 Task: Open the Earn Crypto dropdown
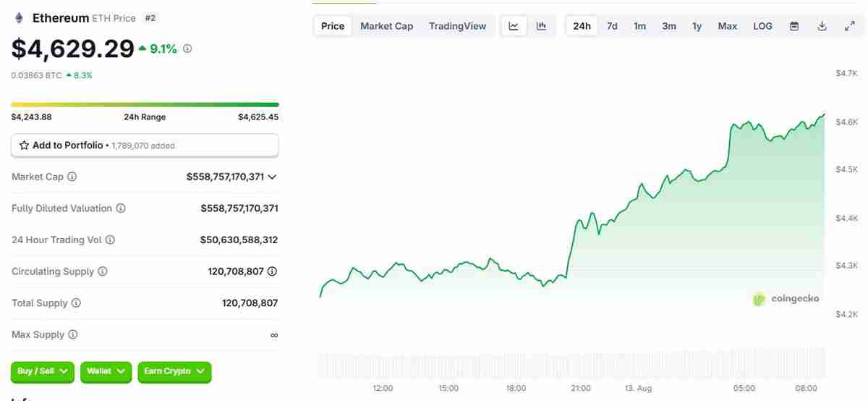click(x=174, y=371)
